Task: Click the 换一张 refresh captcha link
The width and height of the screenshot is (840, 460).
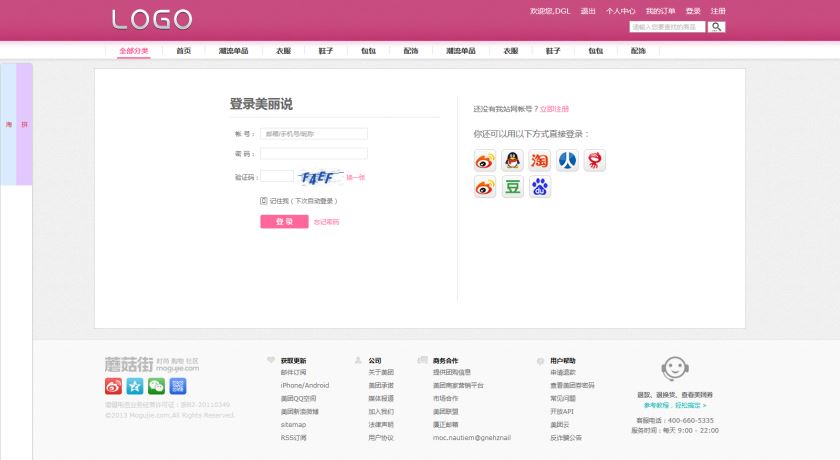Action: tap(356, 177)
